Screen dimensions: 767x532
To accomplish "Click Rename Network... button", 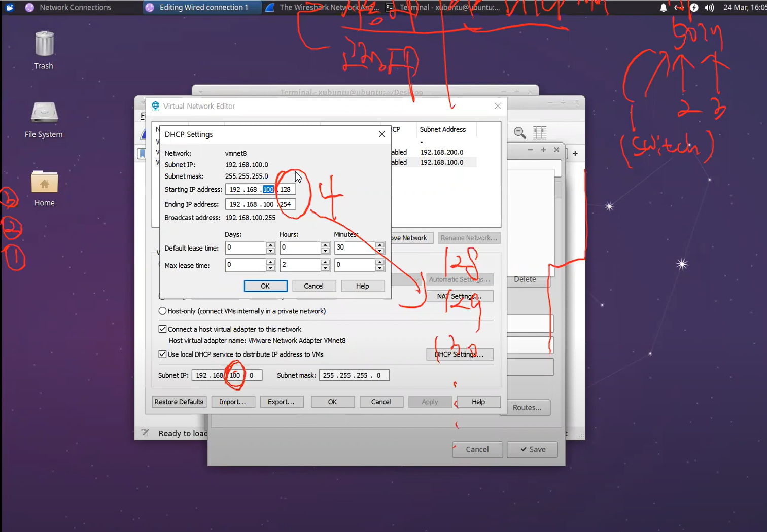I will tap(469, 238).
